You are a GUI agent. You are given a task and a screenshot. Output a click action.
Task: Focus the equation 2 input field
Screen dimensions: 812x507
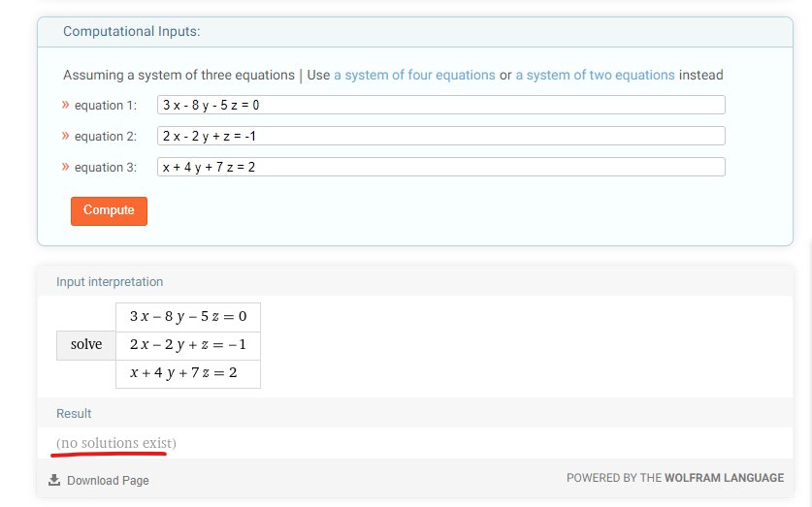point(440,136)
